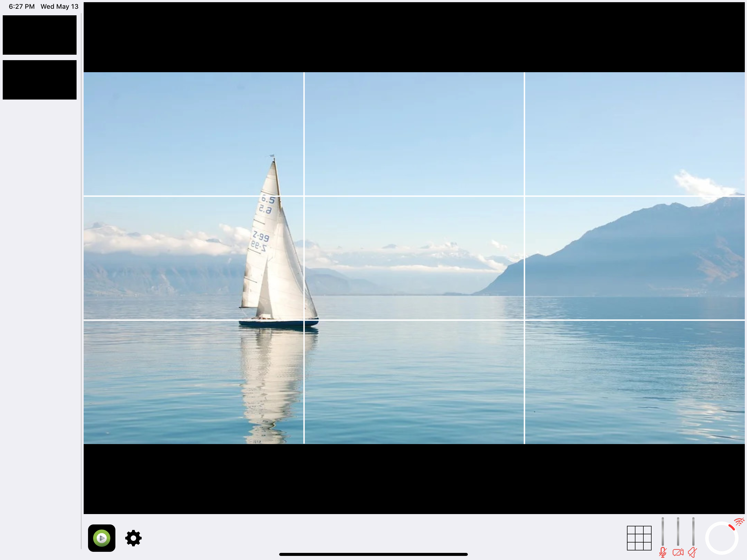Viewport: 747px width, 560px height.
Task: Select the second black thumbnail in sidebar
Action: (40, 80)
